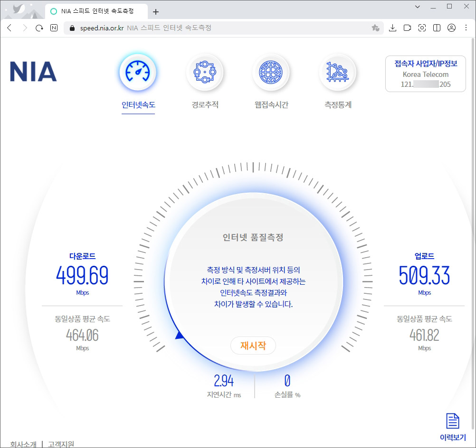The height and width of the screenshot is (448, 476).
Task: Click the Notion N icon beside reload
Action: (54, 28)
